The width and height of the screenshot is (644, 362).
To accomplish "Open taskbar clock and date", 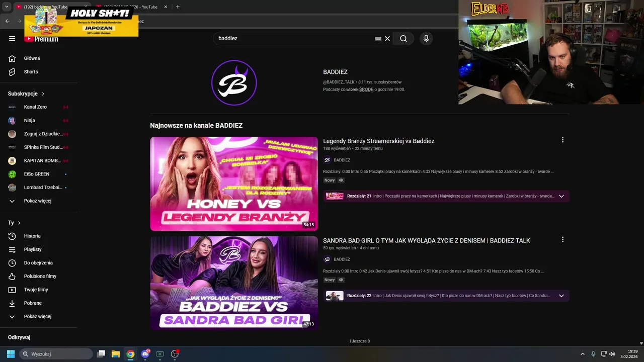I will tap(629, 354).
